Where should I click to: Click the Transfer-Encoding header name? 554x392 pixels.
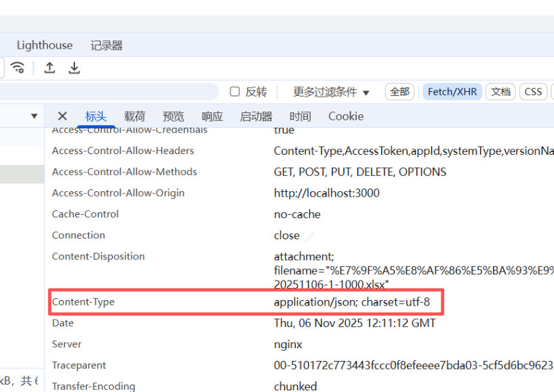(94, 386)
